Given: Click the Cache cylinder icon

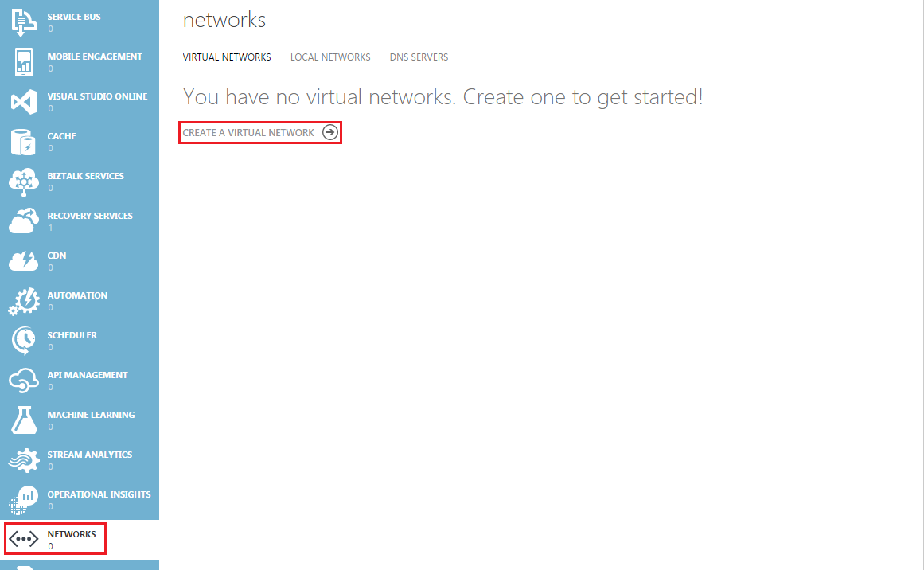Looking at the screenshot, I should coord(24,142).
